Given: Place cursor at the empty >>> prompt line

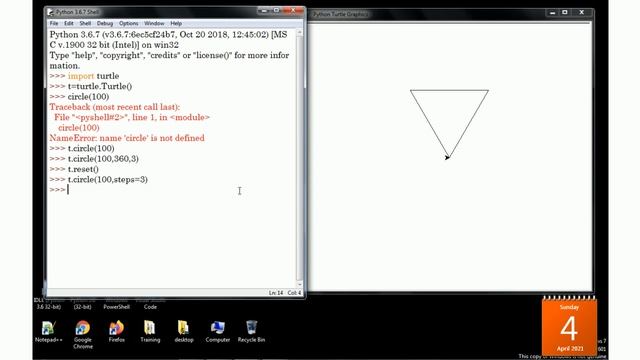Looking at the screenshot, I should (68, 190).
